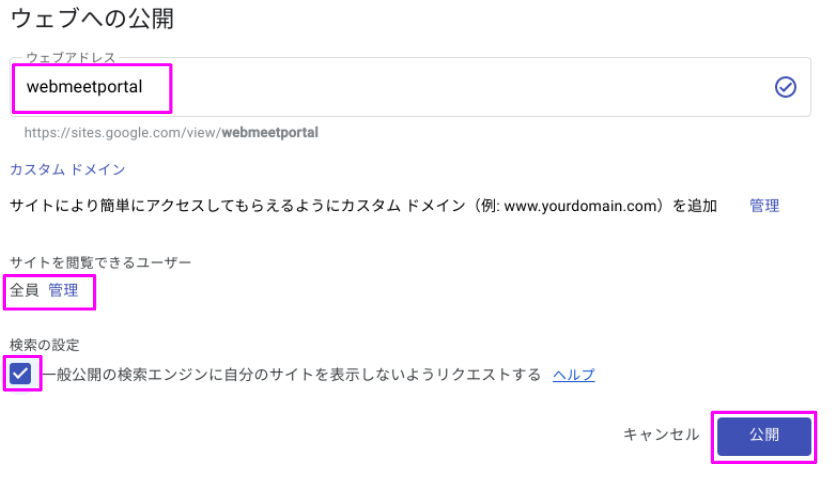Image resolution: width=838 pixels, height=480 pixels.
Task: Click the address-available checkmark icon
Action: (785, 87)
